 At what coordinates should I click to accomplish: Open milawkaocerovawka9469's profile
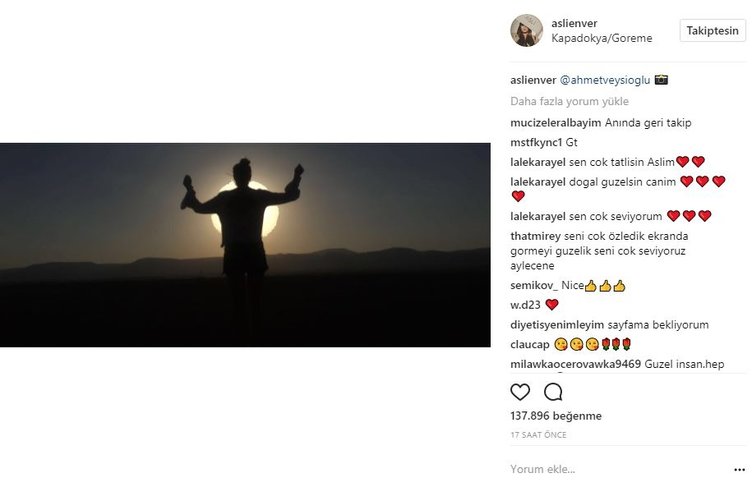575,364
